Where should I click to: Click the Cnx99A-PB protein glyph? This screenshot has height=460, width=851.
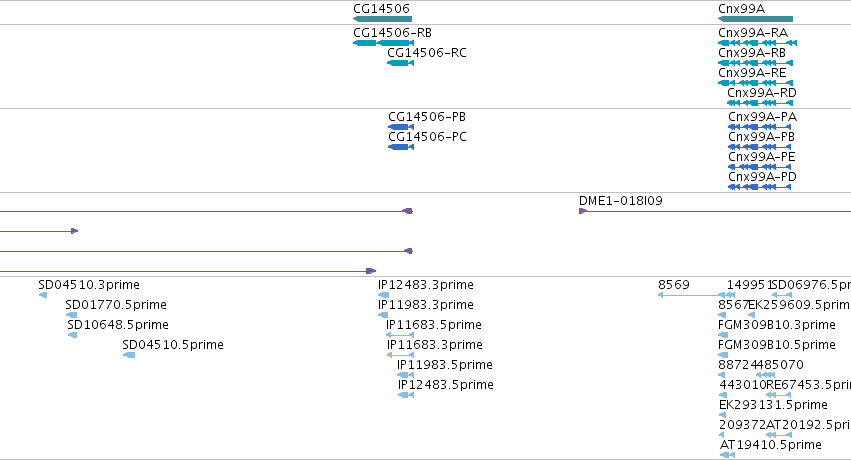coord(759,147)
